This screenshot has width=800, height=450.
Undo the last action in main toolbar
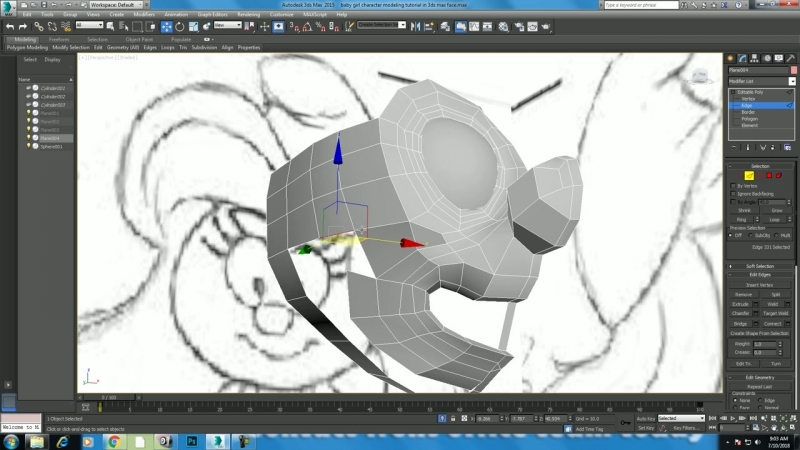[x=10, y=27]
